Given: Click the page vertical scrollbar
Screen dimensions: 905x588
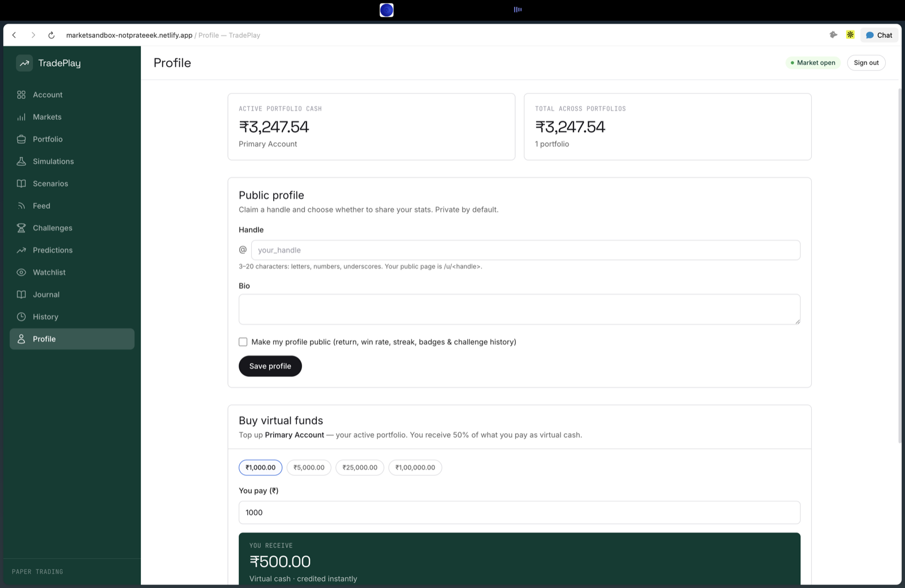Looking at the screenshot, I should [x=899, y=266].
